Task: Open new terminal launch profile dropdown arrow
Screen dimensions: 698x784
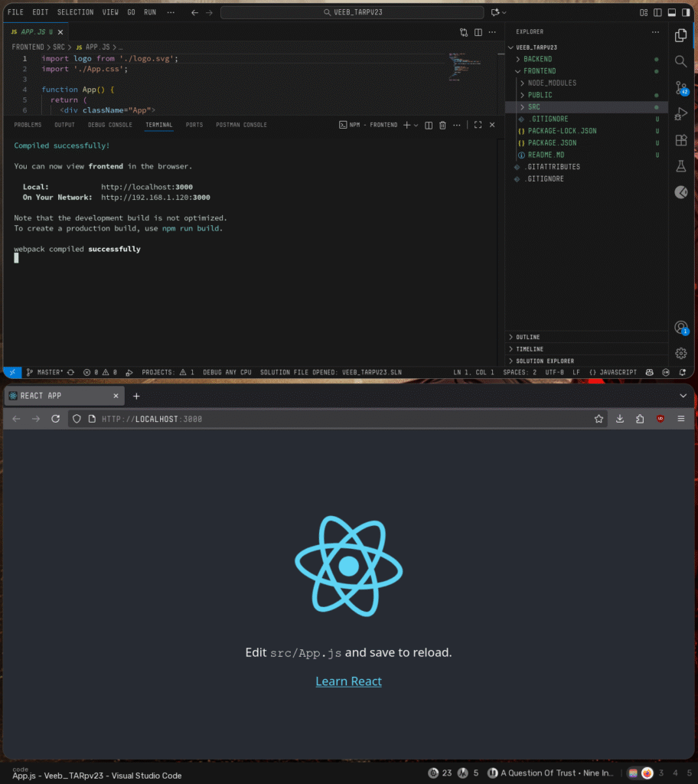Action: pos(416,125)
